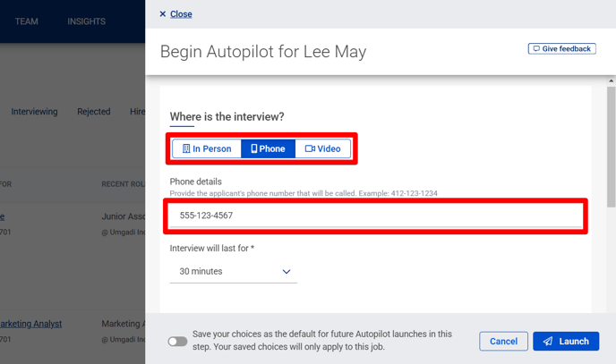Select In Person interview type
Screen dimensions: 616x364
(x=207, y=148)
